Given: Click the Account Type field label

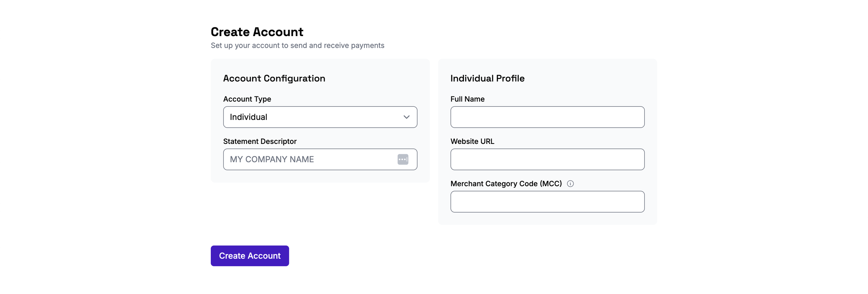Looking at the screenshot, I should tap(247, 99).
